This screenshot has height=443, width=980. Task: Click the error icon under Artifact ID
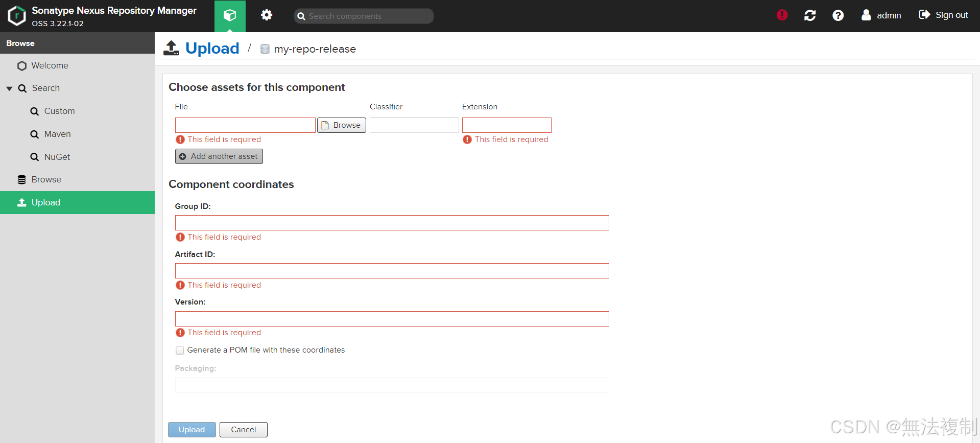(x=180, y=285)
